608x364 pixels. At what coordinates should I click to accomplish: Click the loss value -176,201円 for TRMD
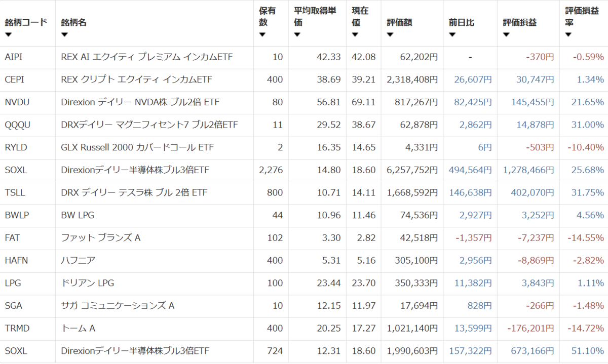(531, 328)
